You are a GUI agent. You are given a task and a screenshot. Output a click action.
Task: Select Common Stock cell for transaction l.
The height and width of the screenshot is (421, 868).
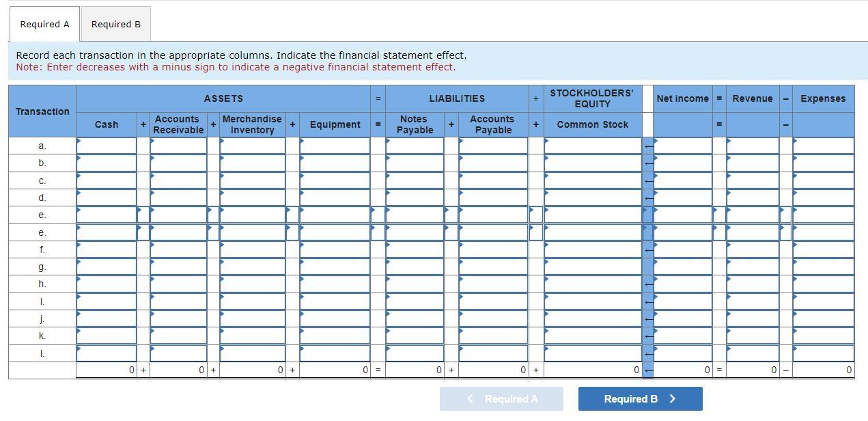pyautogui.click(x=593, y=353)
